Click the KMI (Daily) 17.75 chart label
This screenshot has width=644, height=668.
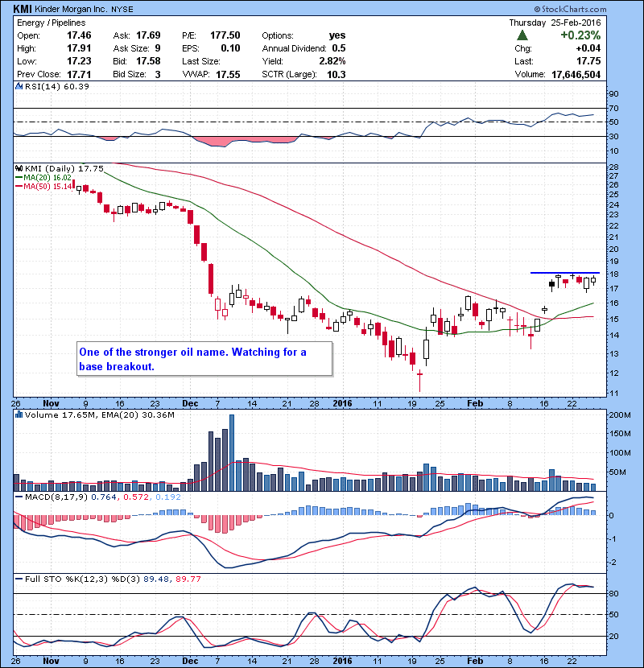[64, 169]
